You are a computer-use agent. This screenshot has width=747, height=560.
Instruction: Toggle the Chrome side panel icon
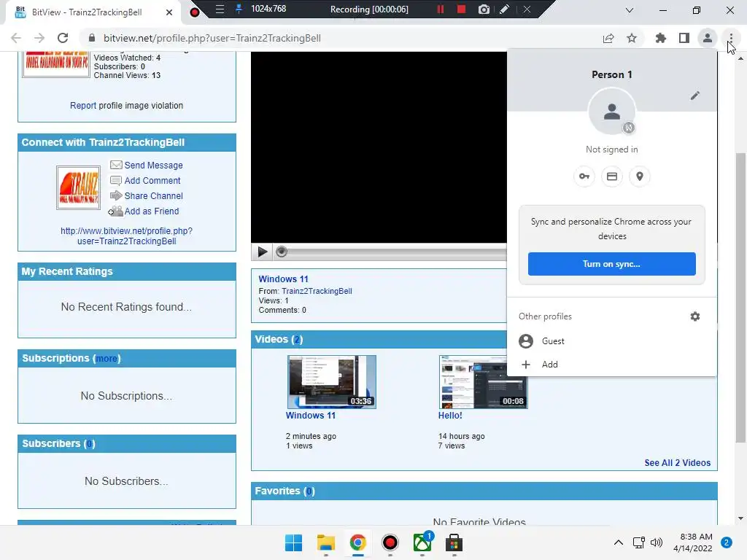[684, 38]
